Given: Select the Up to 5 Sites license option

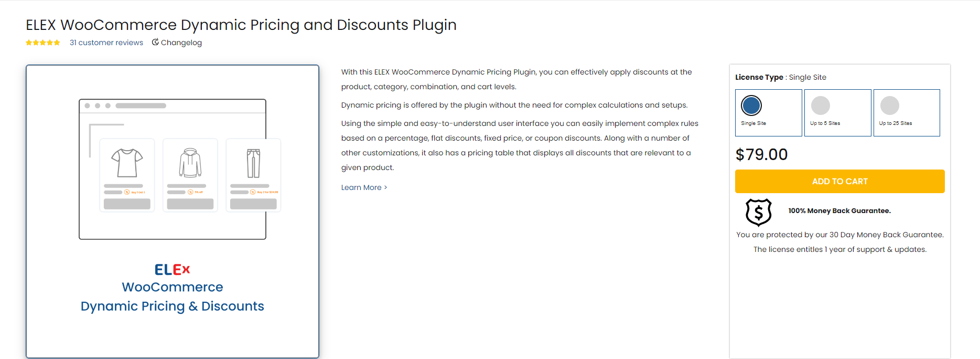Looking at the screenshot, I should coord(837,112).
